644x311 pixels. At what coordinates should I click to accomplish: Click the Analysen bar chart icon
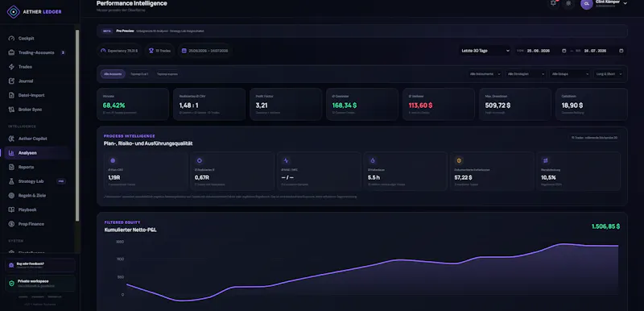(x=11, y=153)
